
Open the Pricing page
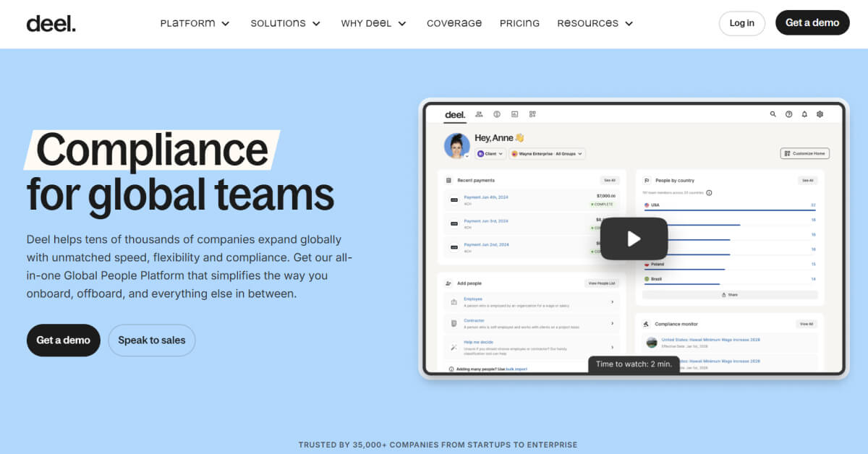click(519, 23)
